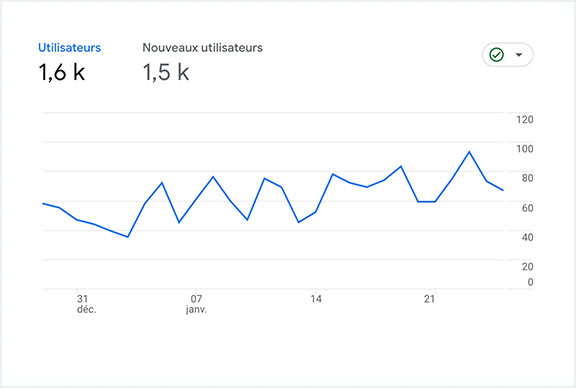
Task: Click the 40 y-axis label
Action: [528, 237]
